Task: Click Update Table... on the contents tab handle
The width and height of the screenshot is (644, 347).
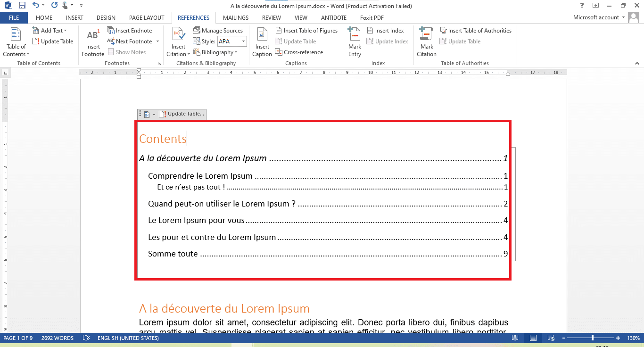Action: tap(182, 114)
